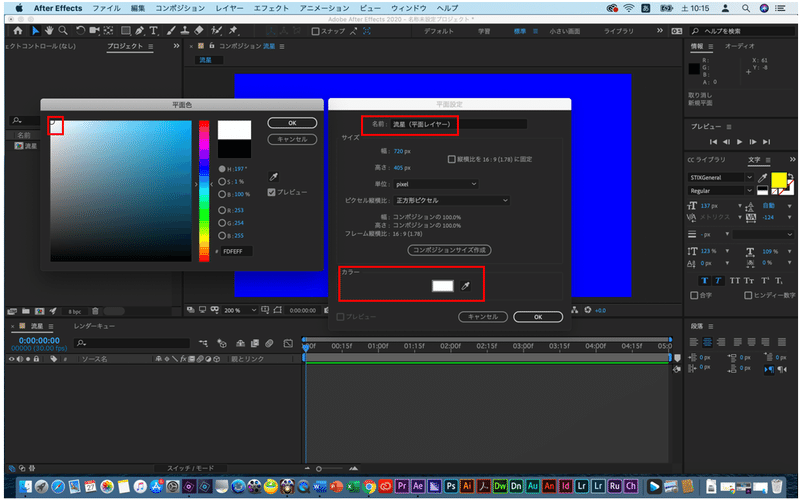This screenshot has height=499, width=800.
Task: Open After Effects from the Dock
Action: coord(418,486)
